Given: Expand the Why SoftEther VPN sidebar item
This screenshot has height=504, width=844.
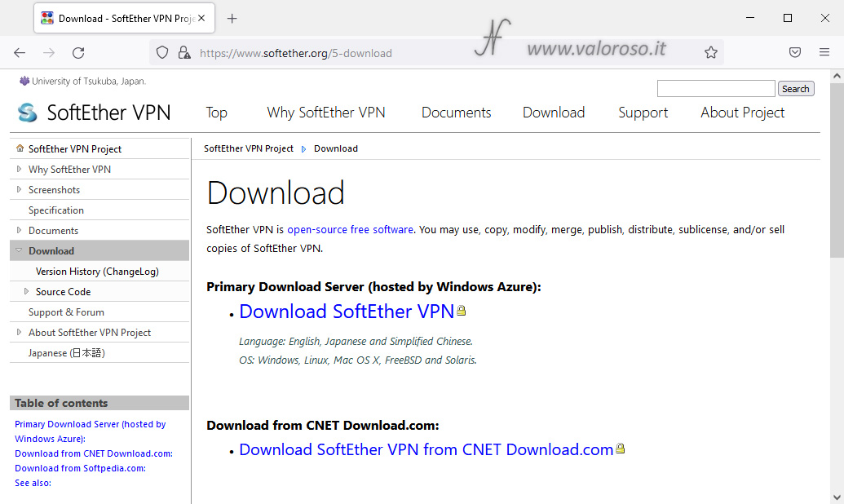Looking at the screenshot, I should [x=19, y=169].
